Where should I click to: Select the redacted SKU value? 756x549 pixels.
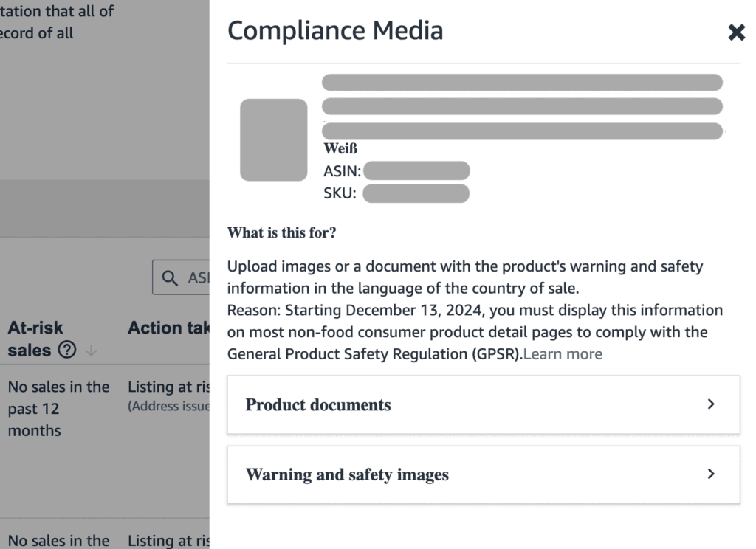point(416,193)
